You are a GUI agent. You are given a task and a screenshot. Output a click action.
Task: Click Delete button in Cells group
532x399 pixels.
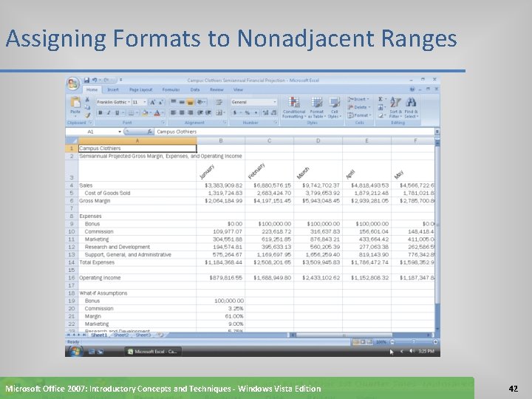(358, 107)
